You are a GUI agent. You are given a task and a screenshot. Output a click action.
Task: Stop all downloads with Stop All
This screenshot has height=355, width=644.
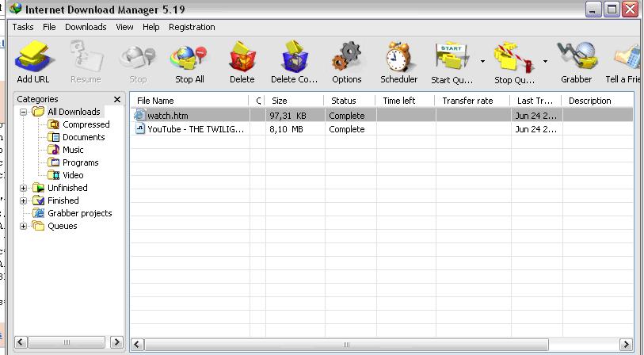[189, 58]
